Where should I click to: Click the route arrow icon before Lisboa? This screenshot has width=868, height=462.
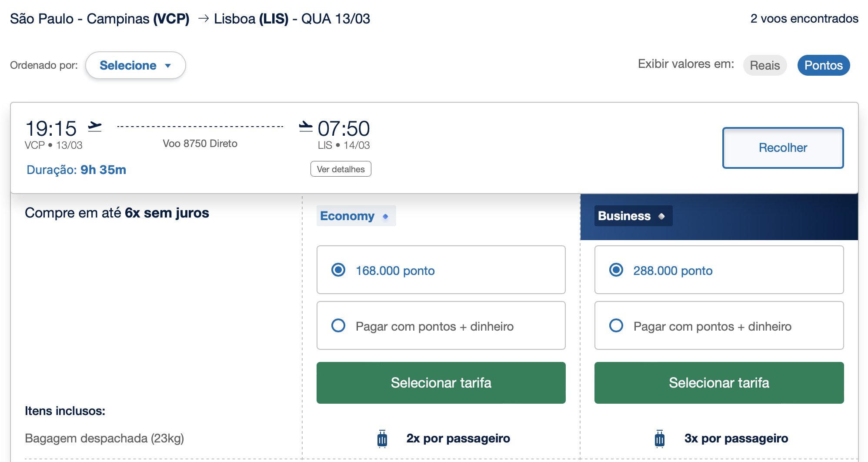pos(204,18)
